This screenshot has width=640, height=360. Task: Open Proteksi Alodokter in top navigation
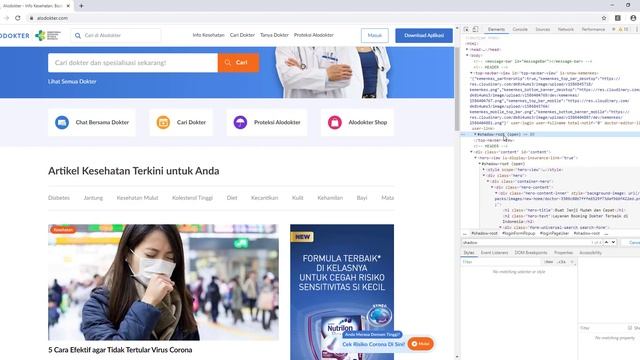(314, 35)
